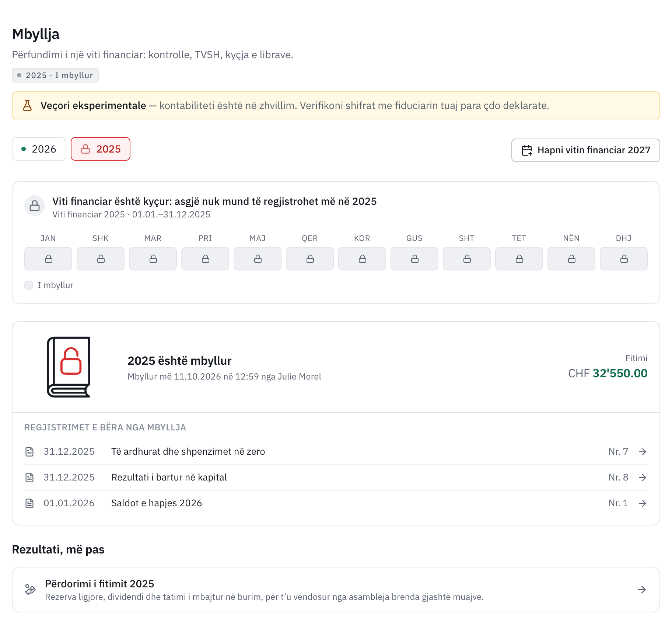This screenshot has height=622, width=672.
Task: Click the locked book illustration
Action: 69,367
